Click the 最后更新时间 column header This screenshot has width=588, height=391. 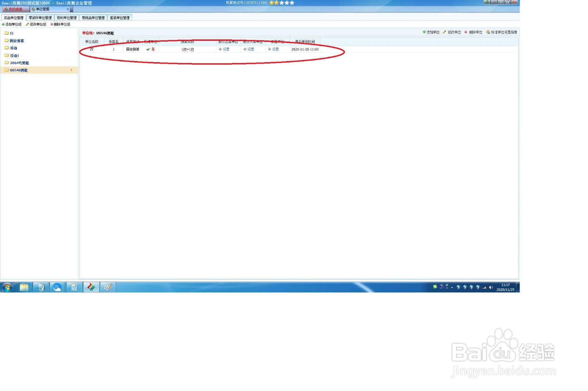tap(305, 42)
